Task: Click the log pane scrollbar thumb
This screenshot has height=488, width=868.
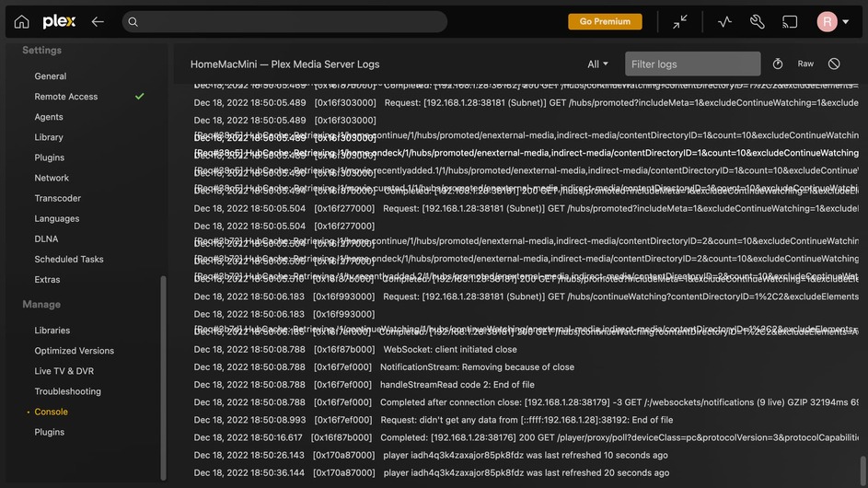Action: (x=862, y=470)
